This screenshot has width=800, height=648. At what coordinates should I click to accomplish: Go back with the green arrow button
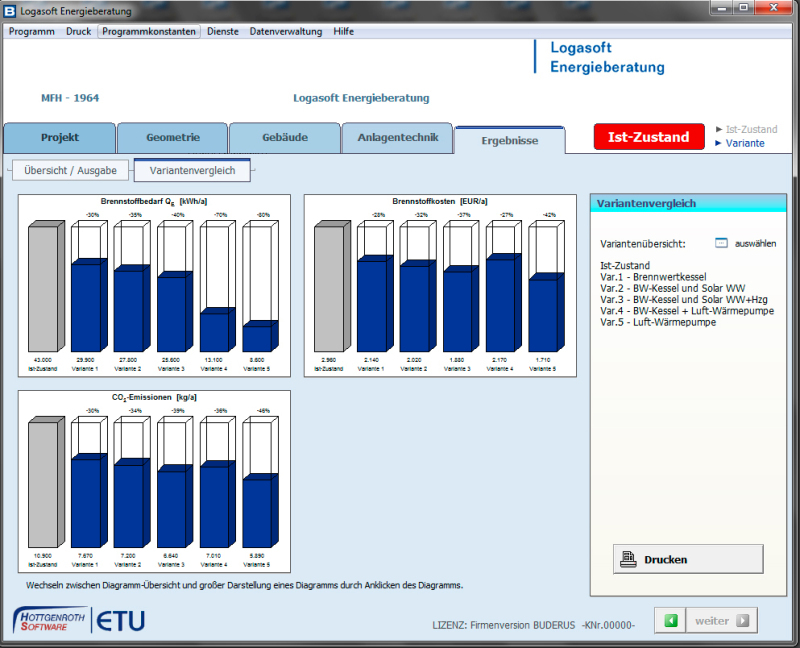tap(670, 620)
